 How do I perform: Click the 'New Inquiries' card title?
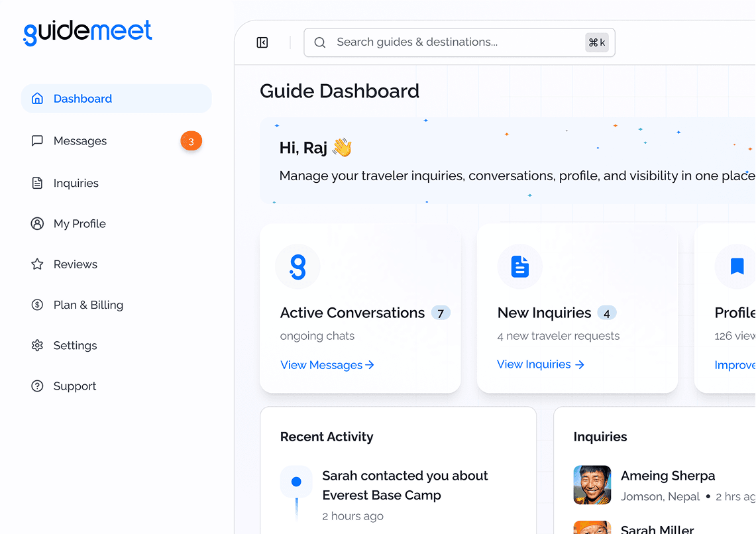tap(545, 313)
